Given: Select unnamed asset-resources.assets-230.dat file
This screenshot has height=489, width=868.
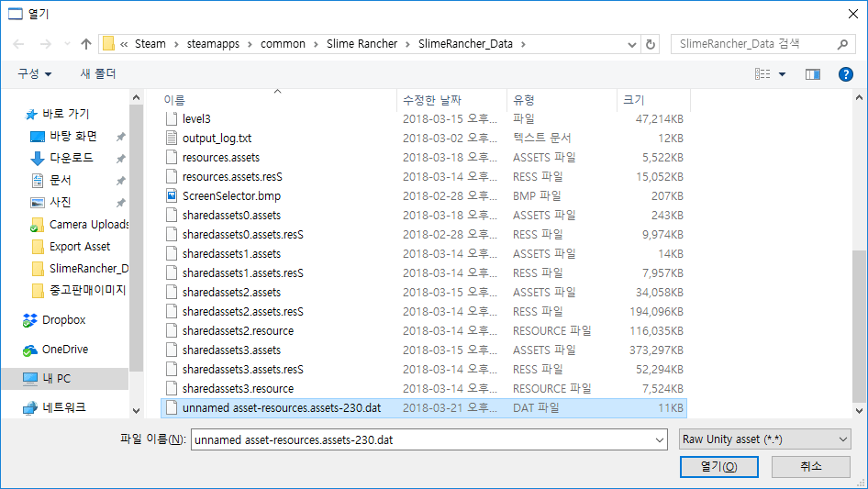Looking at the screenshot, I should pyautogui.click(x=424, y=408).
